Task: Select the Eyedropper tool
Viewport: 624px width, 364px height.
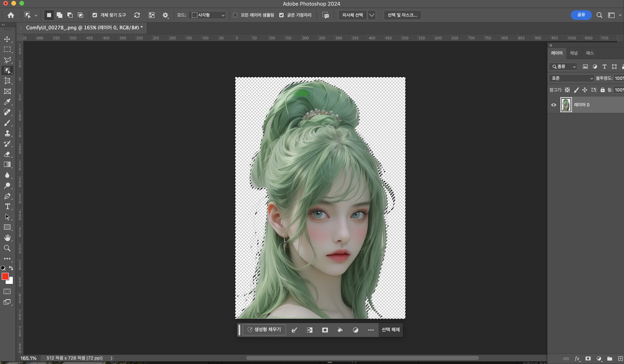Action: pyautogui.click(x=7, y=102)
